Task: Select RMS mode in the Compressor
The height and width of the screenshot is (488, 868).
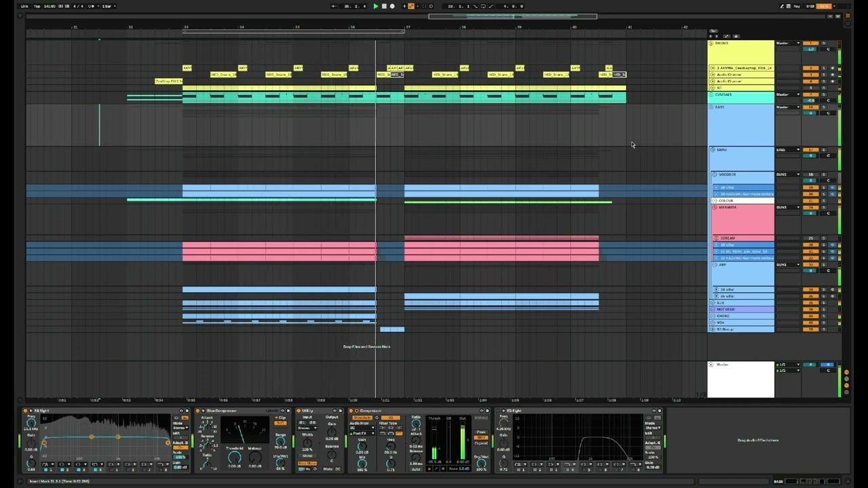Action: 481,438
